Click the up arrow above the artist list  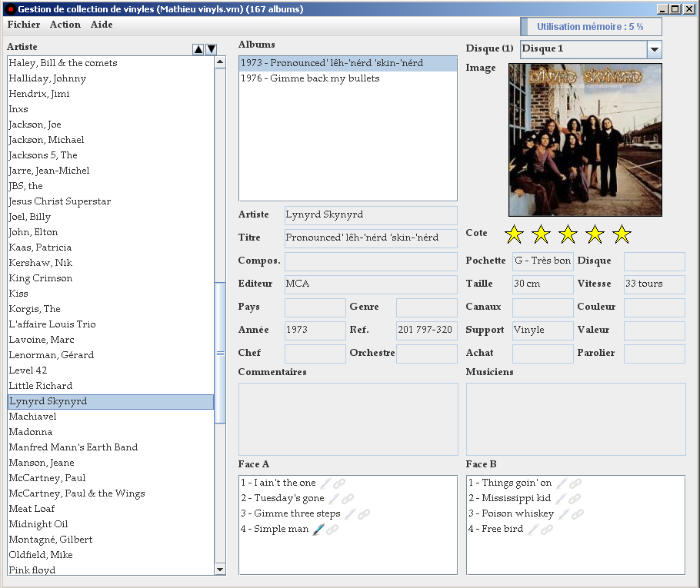[198, 49]
